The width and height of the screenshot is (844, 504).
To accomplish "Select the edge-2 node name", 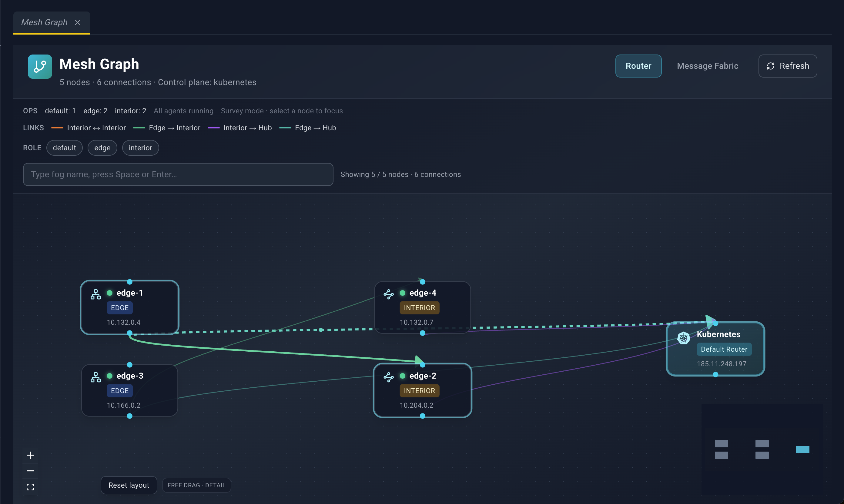I will pos(423,376).
